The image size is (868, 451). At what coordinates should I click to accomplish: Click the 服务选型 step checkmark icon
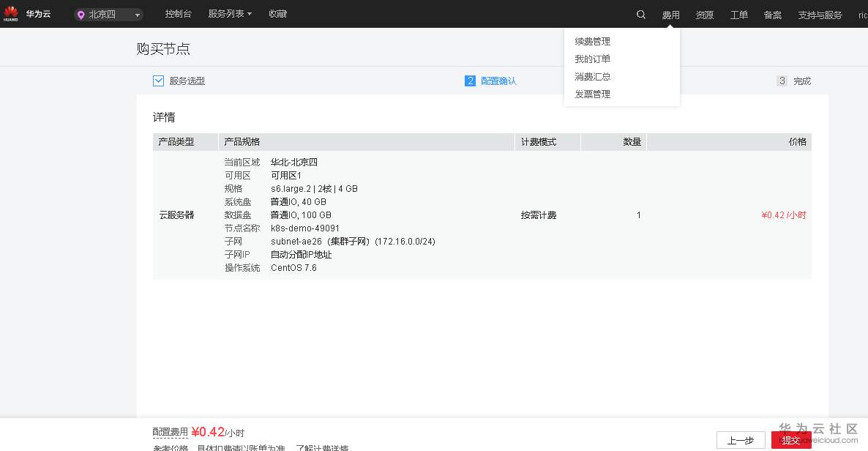[158, 81]
